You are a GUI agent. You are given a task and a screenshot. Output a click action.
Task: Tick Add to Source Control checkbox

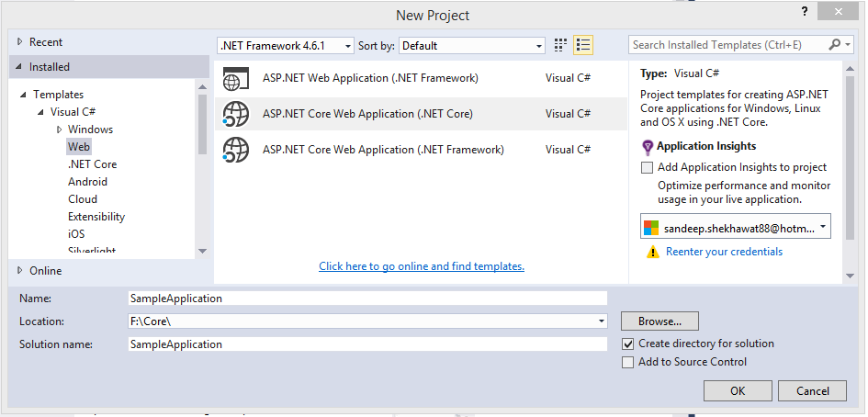(x=627, y=362)
